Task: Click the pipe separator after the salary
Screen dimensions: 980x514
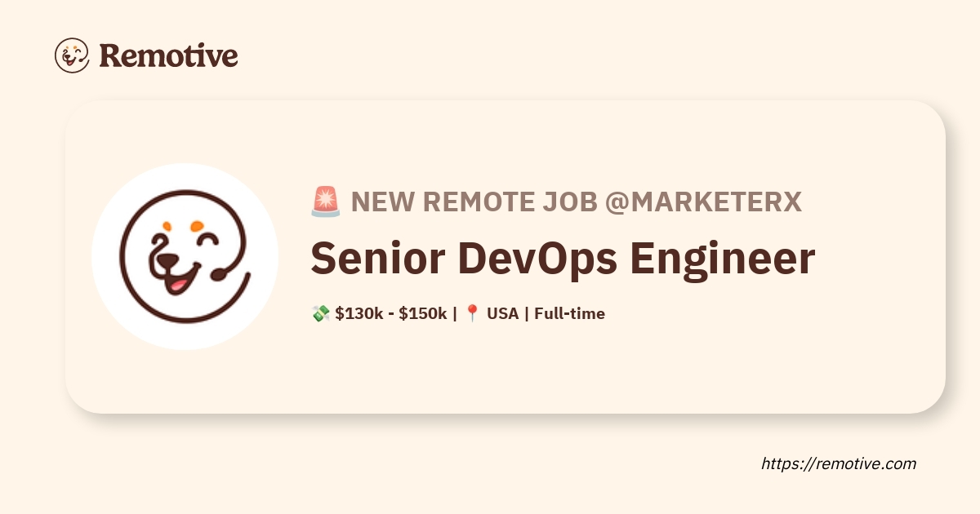Action: click(x=455, y=313)
